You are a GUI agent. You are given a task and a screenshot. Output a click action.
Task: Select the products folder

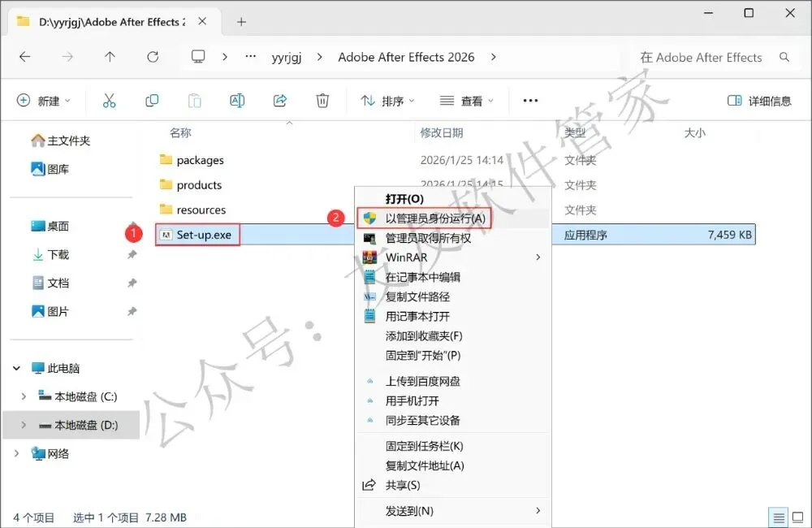(199, 185)
